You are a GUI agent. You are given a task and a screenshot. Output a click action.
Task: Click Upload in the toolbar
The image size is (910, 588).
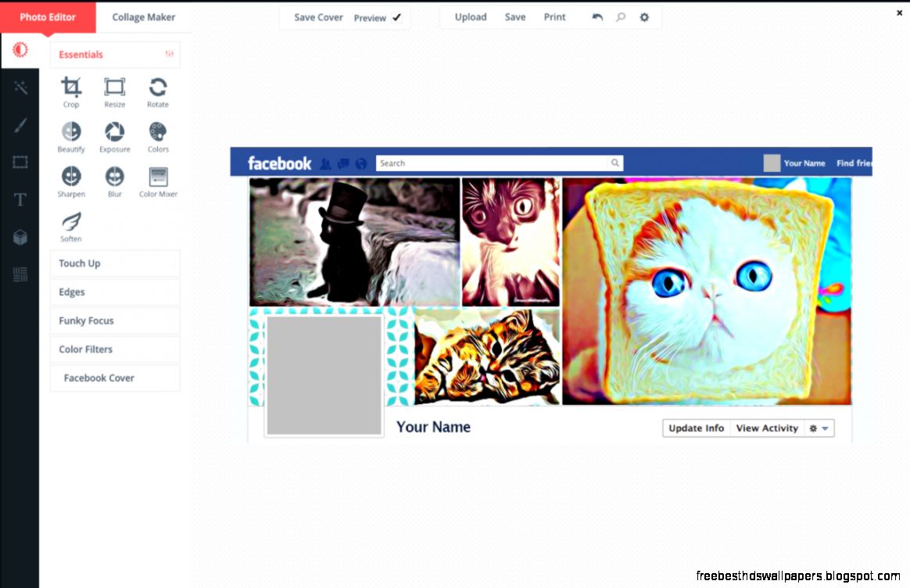[x=471, y=17]
